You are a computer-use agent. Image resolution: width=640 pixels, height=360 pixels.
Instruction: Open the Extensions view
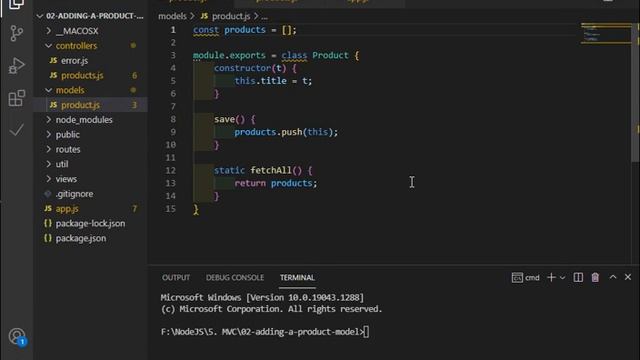coord(16,98)
